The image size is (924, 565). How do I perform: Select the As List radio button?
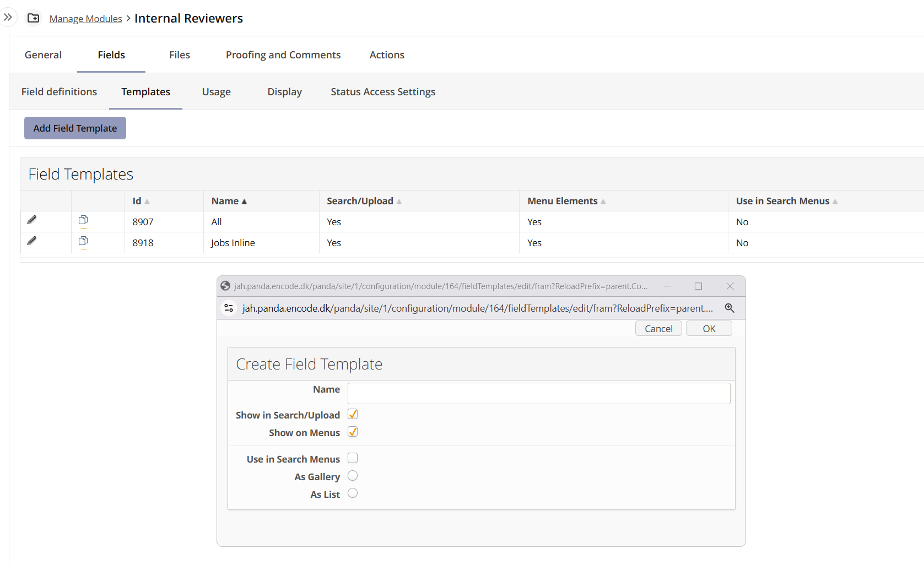tap(353, 493)
